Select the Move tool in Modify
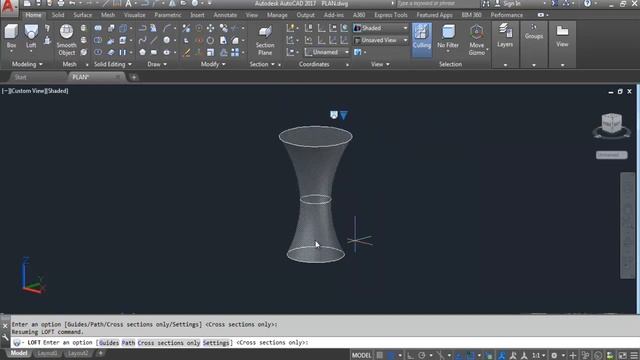The height and width of the screenshot is (360, 640). click(x=210, y=28)
